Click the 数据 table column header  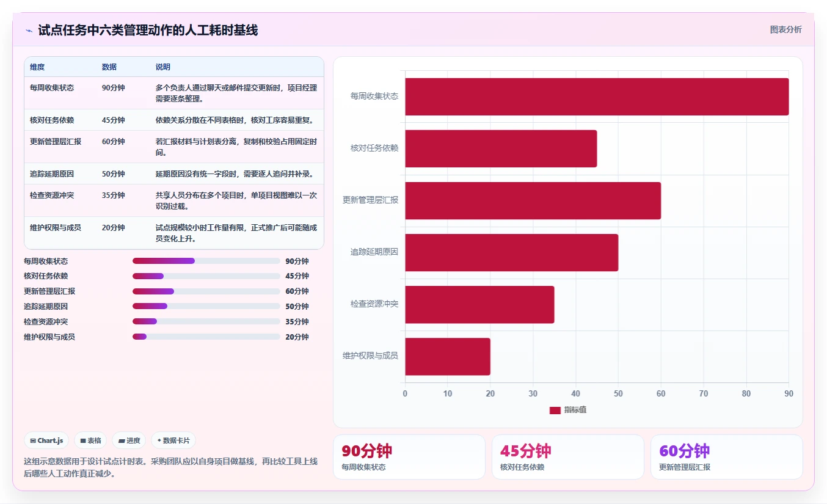109,67
